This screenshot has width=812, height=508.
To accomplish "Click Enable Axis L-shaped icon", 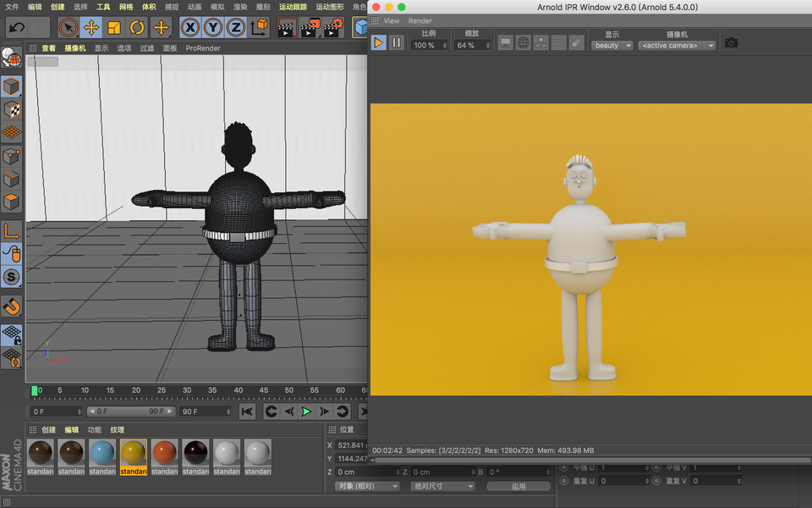I will (x=11, y=231).
